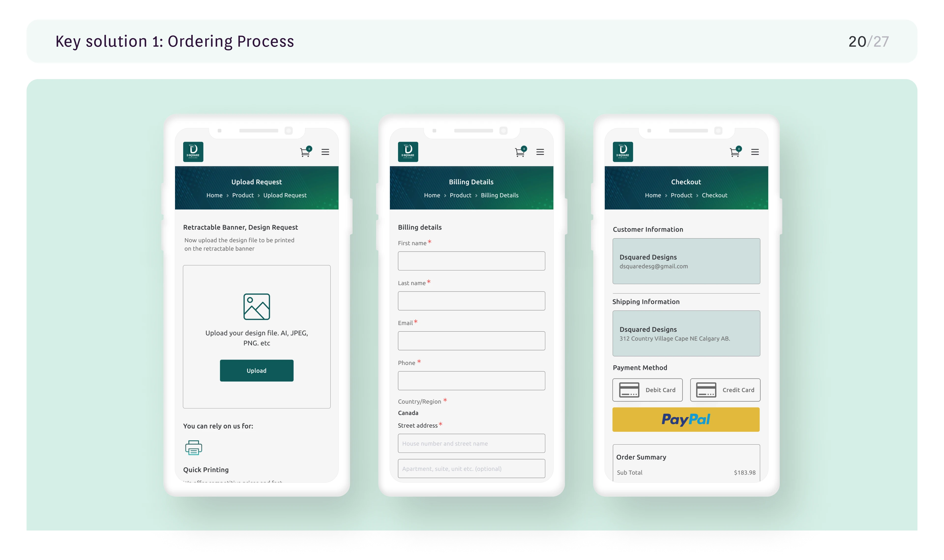The image size is (944, 560).
Task: Select Credit Card payment method
Action: tap(725, 390)
